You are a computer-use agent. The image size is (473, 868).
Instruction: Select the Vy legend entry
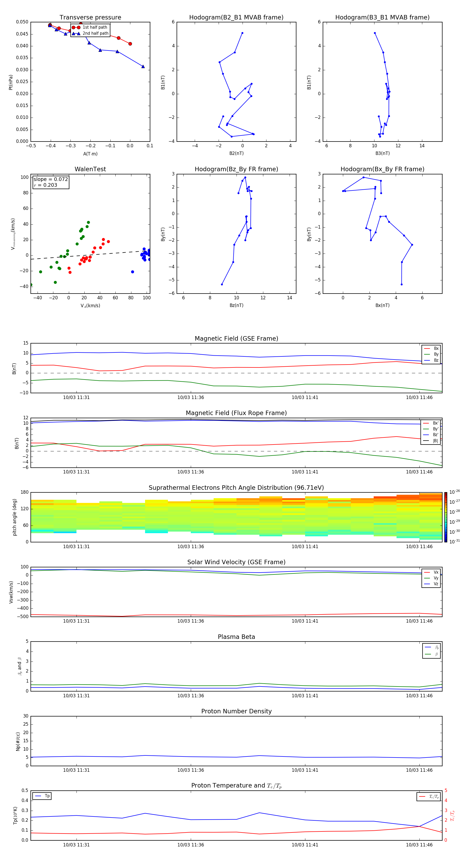[x=431, y=578]
